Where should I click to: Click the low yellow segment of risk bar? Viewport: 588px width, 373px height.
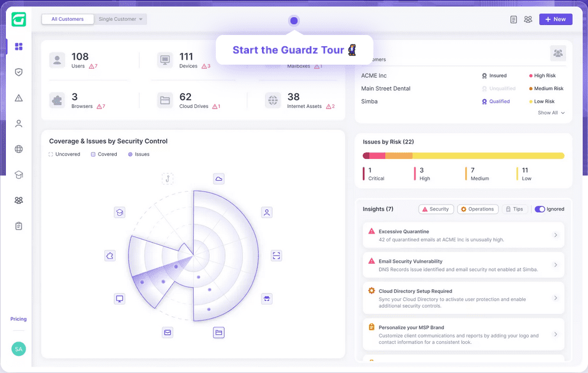[x=488, y=156]
